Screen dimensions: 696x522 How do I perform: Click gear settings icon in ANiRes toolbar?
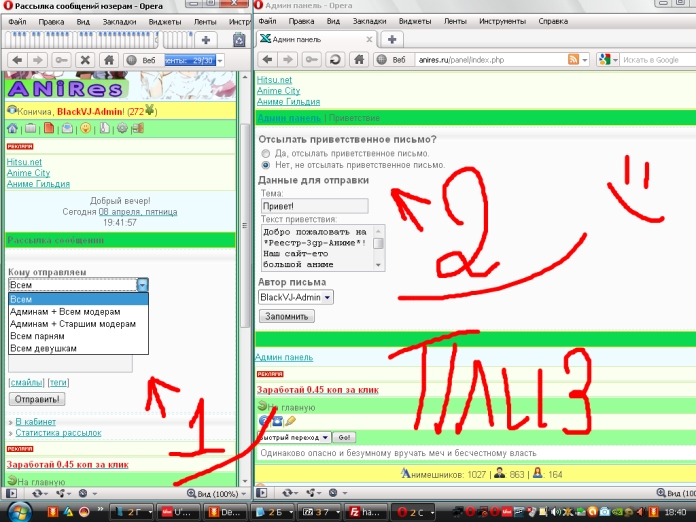[x=122, y=129]
